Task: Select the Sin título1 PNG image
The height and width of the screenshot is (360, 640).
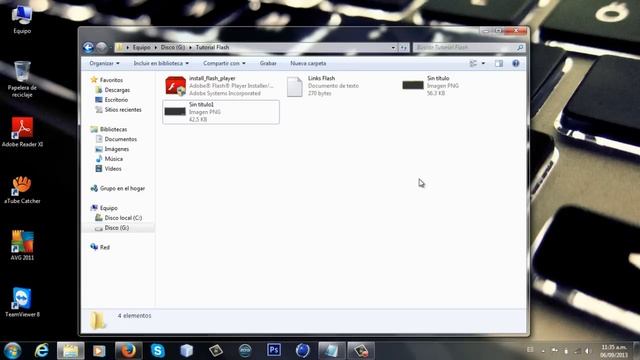Action: 221,112
